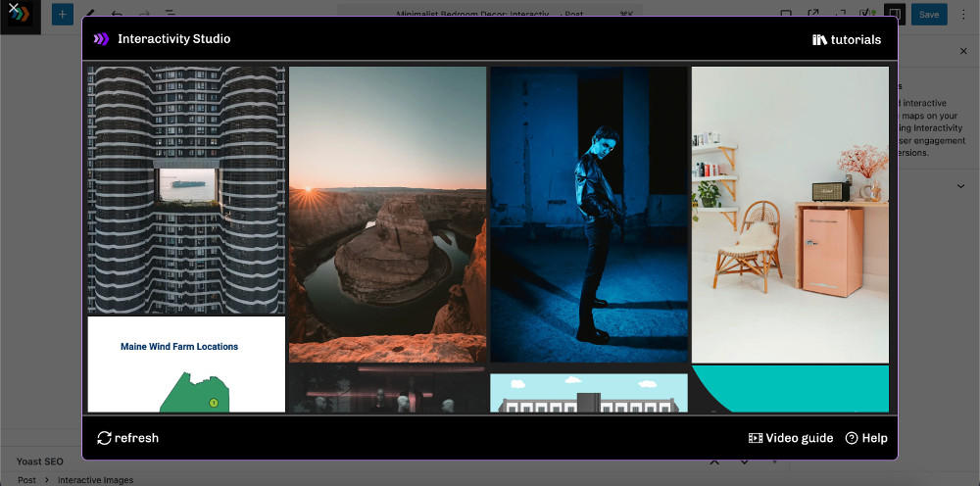Open the Help link in the modal footer
This screenshot has height=486, width=980.
[x=866, y=438]
